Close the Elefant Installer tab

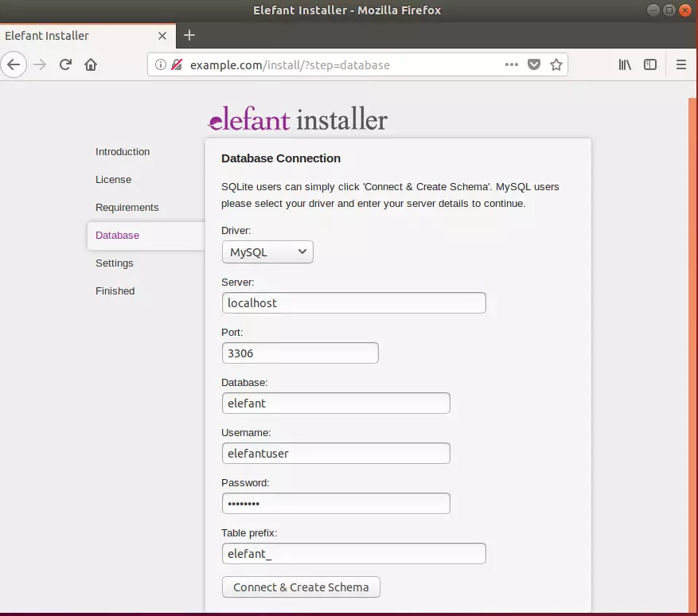(x=162, y=36)
